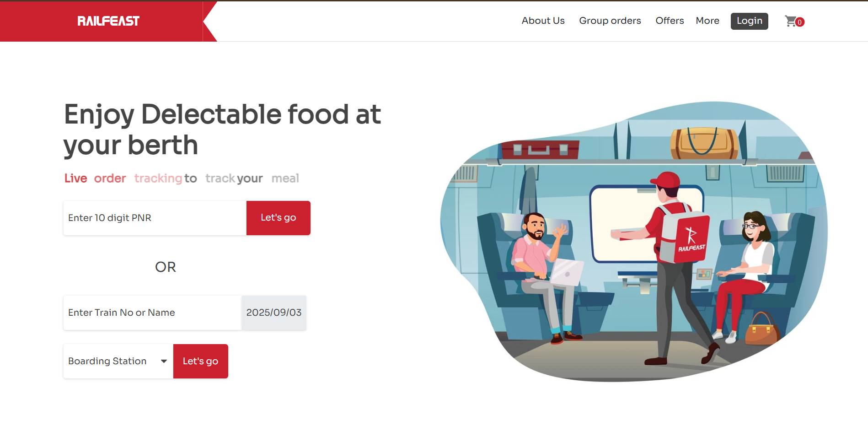
Task: Click the Enjoy Delectable food heading
Action: point(222,130)
